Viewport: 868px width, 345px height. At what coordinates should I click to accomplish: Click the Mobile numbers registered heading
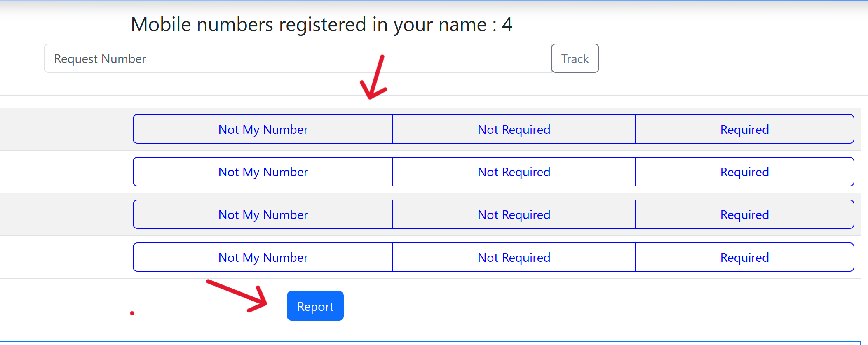(x=321, y=25)
